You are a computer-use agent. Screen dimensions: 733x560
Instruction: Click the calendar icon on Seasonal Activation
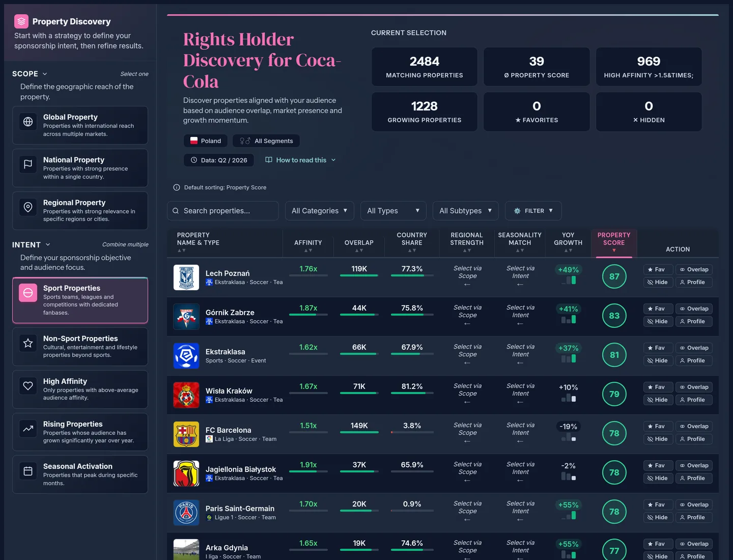(28, 471)
